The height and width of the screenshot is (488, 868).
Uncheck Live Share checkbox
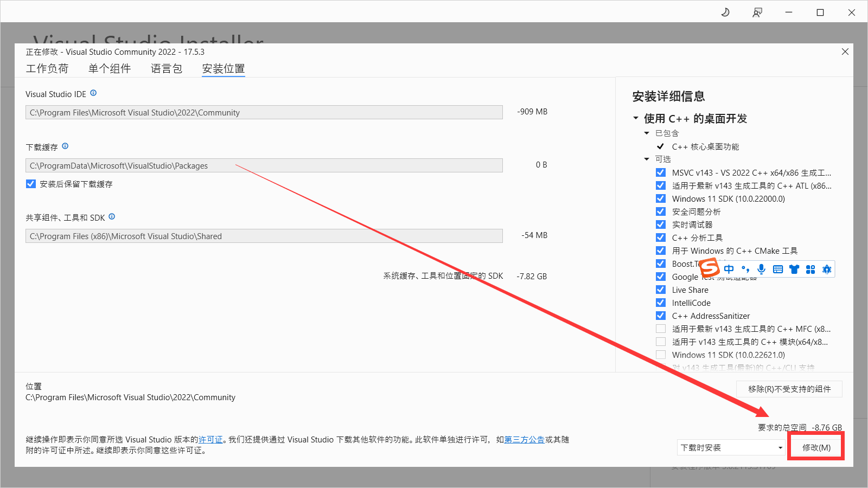point(661,290)
